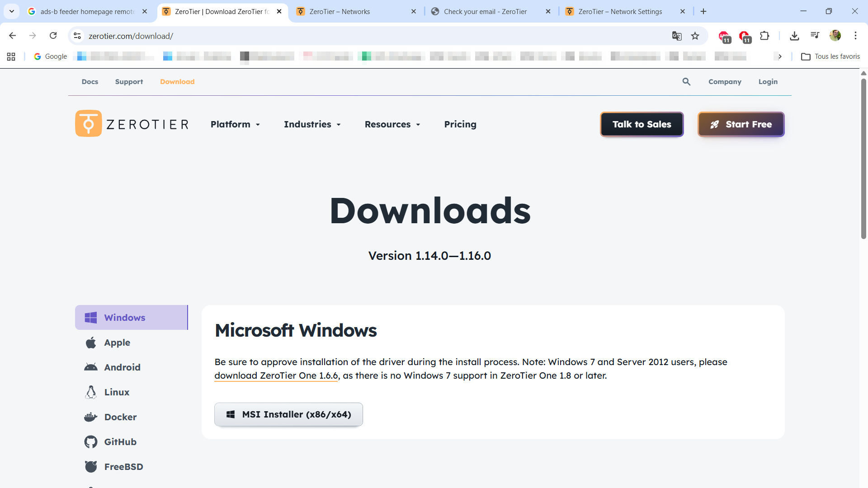Image resolution: width=868 pixels, height=488 pixels.
Task: Click the Download link in the top bar
Action: pyautogui.click(x=177, y=82)
